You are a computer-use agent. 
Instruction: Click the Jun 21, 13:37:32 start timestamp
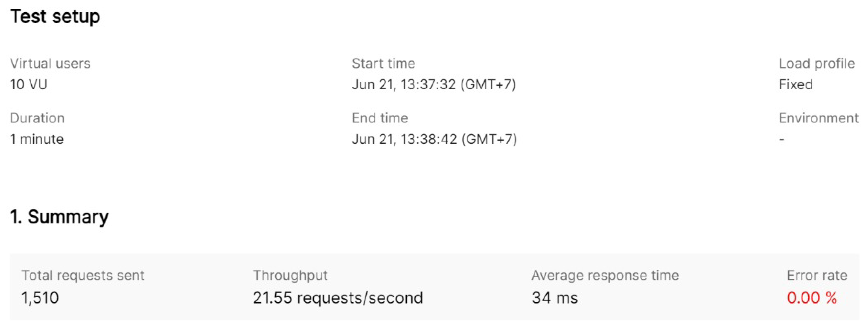434,84
